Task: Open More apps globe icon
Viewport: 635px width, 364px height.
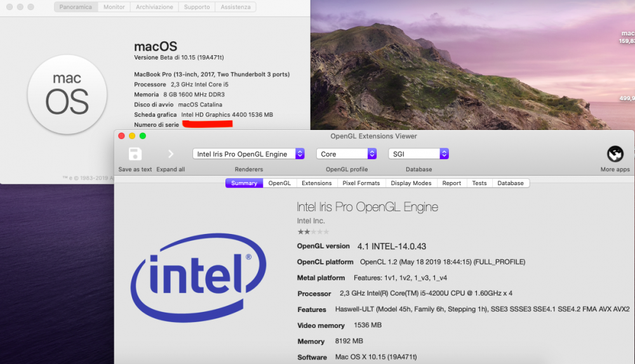Action: point(615,153)
